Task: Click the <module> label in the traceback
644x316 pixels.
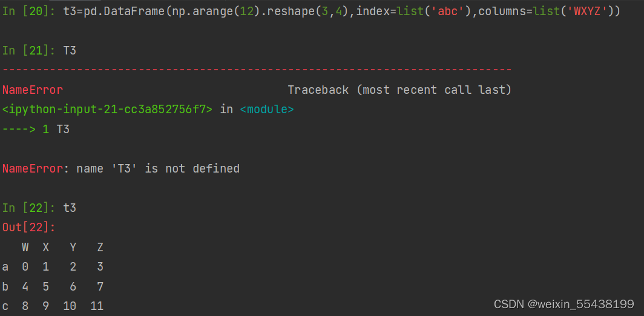Action: (267, 110)
